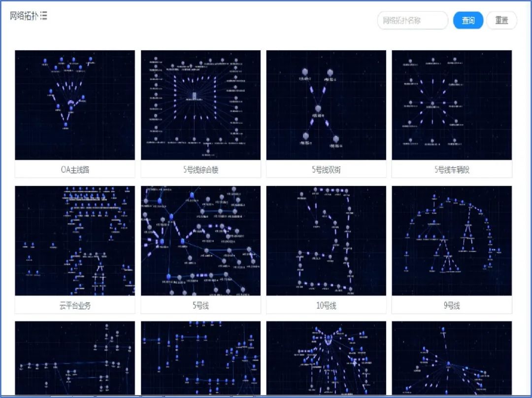Click the OA主线路 caption label
Screen dimensions: 532x398
coord(75,170)
